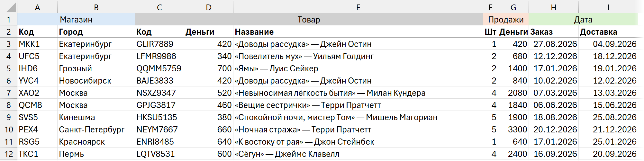Click order date 07.03.2026 cell

tap(553, 93)
